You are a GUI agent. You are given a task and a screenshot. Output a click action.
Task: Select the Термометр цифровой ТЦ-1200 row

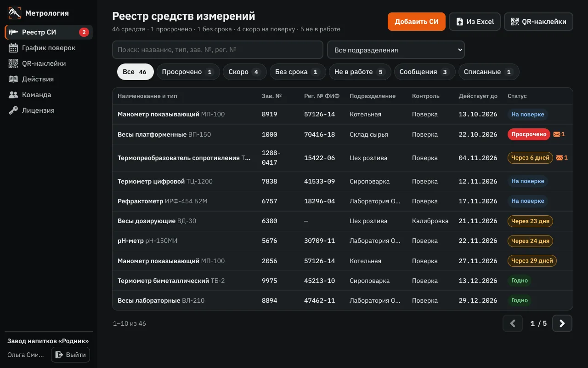pyautogui.click(x=343, y=181)
